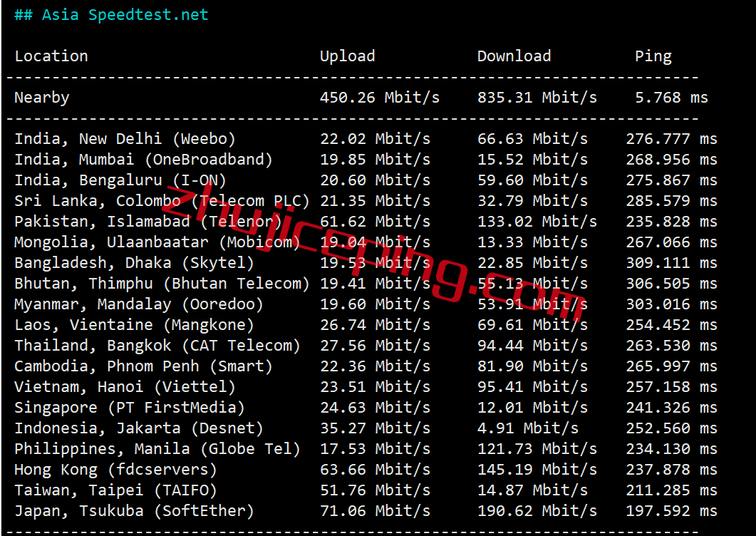756x536 pixels.
Task: Click "Taiwan, Taipei (TAIFO)" row label
Action: [x=115, y=492]
